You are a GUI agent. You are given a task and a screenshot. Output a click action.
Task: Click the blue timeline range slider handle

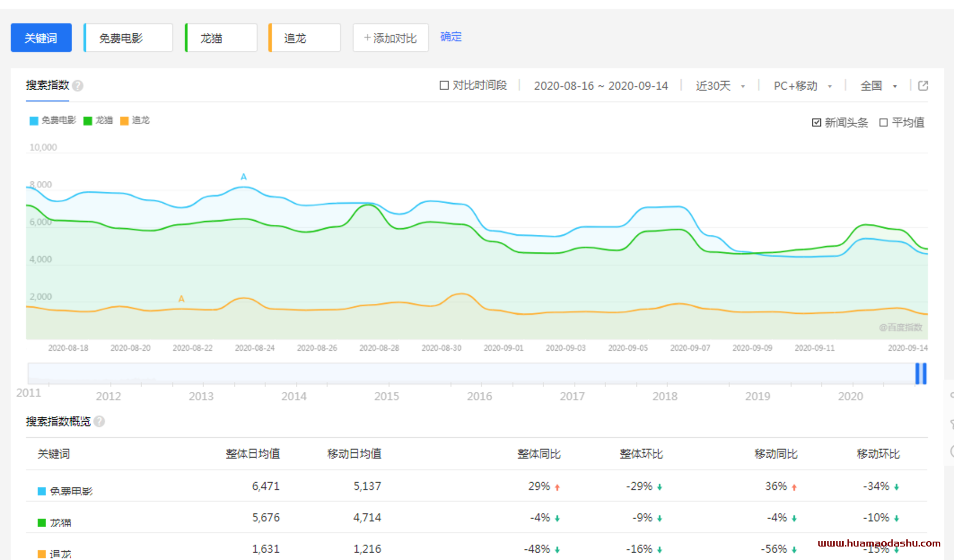(x=921, y=373)
